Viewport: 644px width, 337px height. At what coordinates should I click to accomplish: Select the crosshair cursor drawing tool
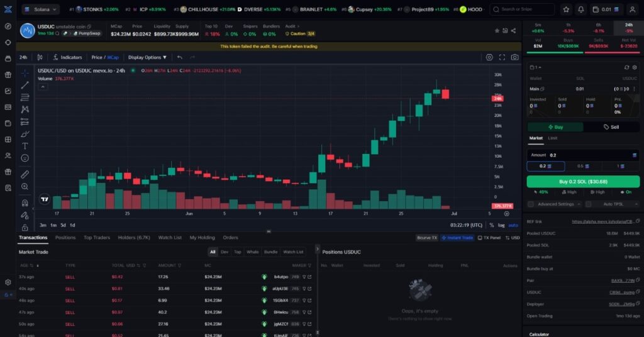[x=25, y=73]
